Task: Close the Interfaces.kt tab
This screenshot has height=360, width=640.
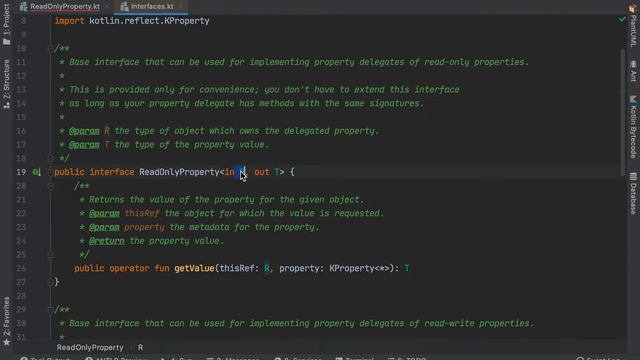Action: (x=181, y=7)
